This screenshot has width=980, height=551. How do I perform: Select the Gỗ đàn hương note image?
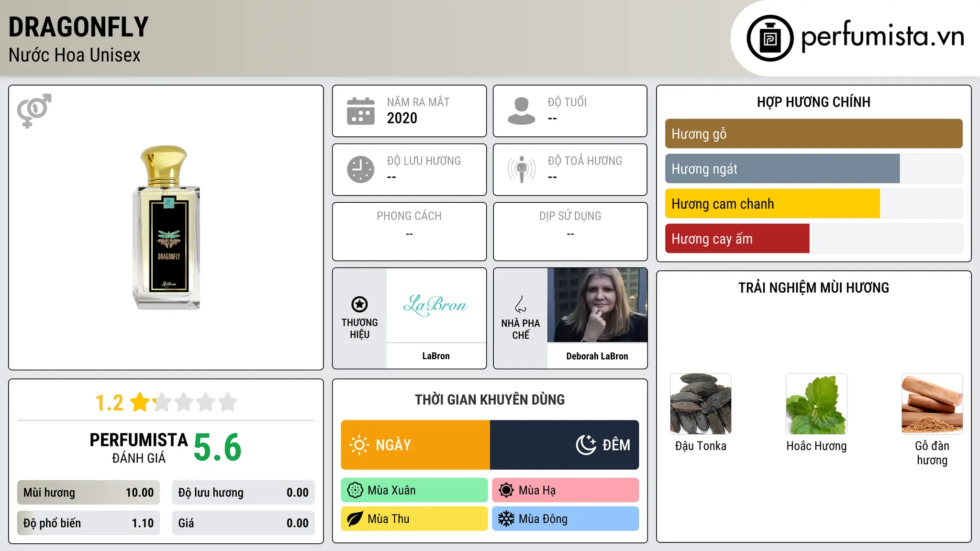932,404
